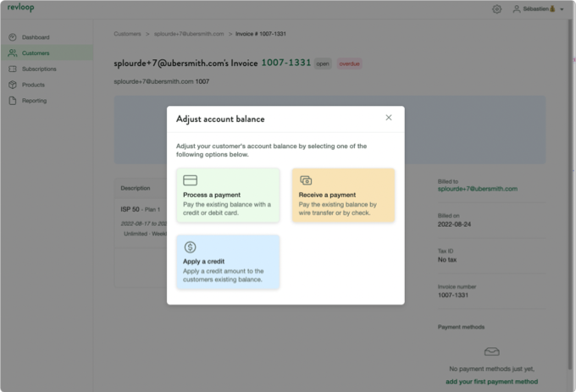Image resolution: width=576 pixels, height=392 pixels.
Task: Open the Sébastien user account dropdown
Action: [x=539, y=8]
